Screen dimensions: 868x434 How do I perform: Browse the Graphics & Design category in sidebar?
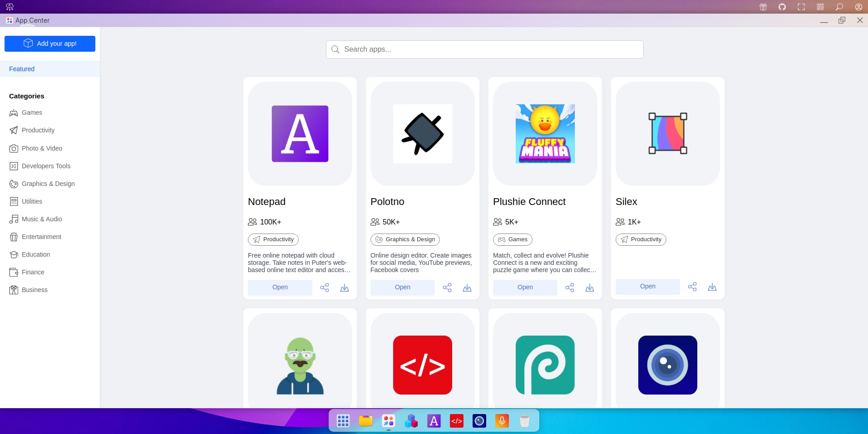(50, 184)
